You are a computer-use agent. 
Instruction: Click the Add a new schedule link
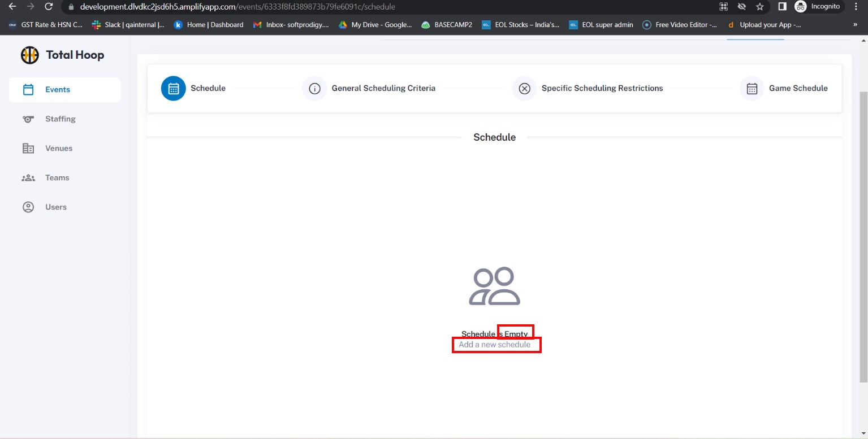(x=495, y=345)
